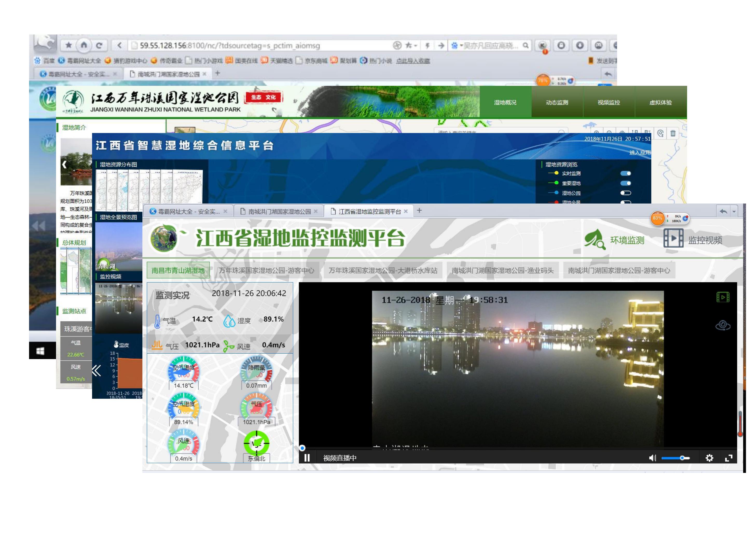The width and height of the screenshot is (747, 560).
Task: Select 万年珠溪国家湿地公园-大港桥水库站 tab
Action: [383, 270]
